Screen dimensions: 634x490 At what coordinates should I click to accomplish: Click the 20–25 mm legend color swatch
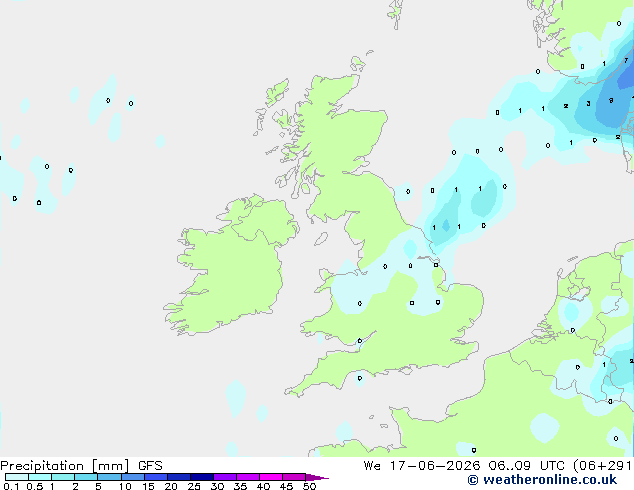pyautogui.click(x=178, y=477)
